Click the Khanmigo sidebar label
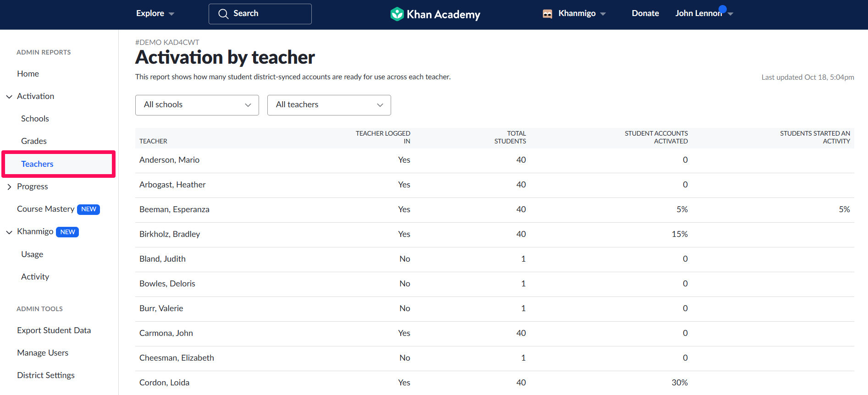This screenshot has height=395, width=868. click(x=35, y=231)
